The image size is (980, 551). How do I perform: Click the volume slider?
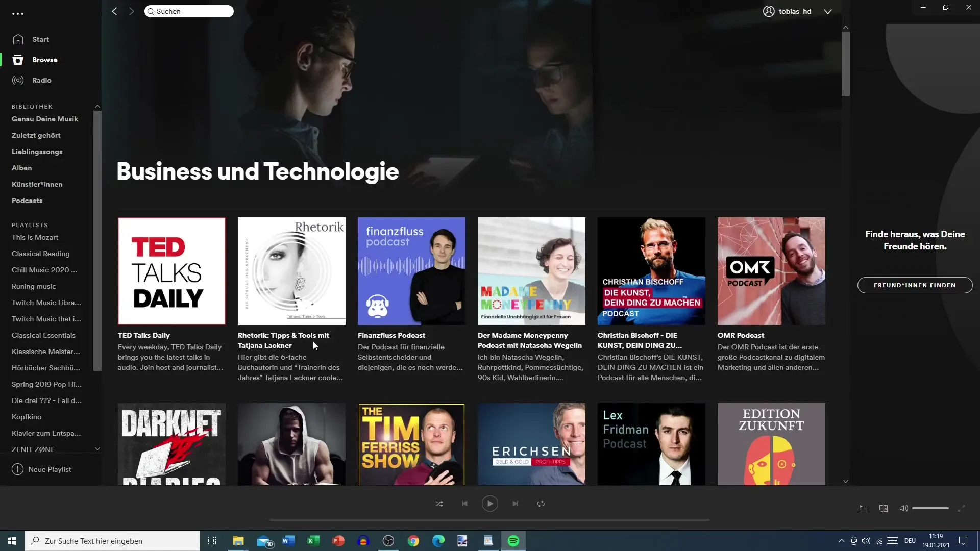point(930,508)
